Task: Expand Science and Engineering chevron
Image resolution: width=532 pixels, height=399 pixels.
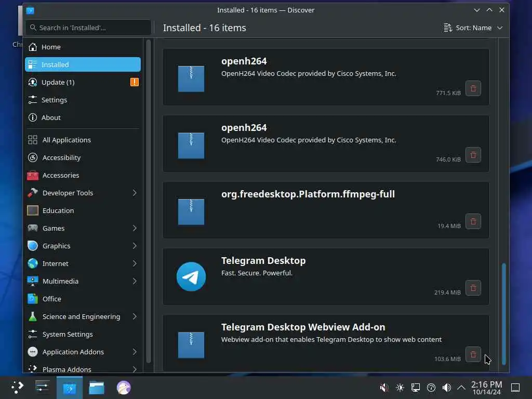Action: coord(135,316)
